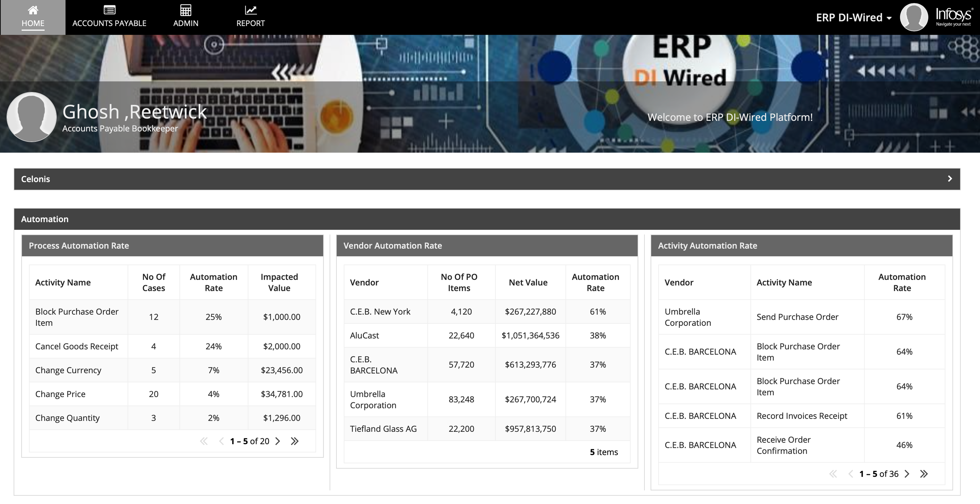Click the $23,456.00 impacted value
980x504 pixels.
pyautogui.click(x=281, y=370)
